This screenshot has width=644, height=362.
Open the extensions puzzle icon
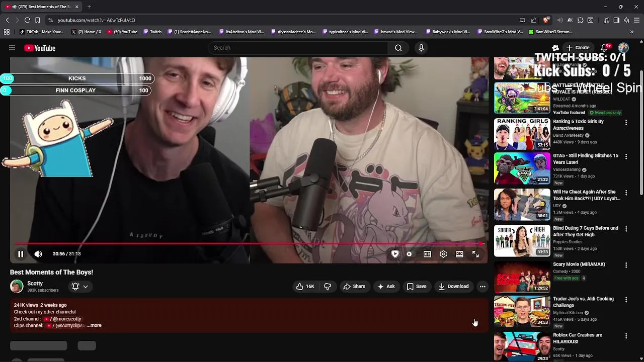(580, 20)
